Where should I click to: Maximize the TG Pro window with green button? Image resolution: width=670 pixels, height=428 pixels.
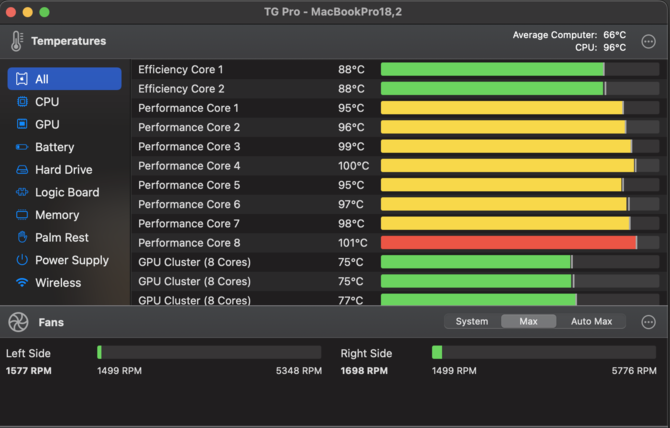point(44,12)
